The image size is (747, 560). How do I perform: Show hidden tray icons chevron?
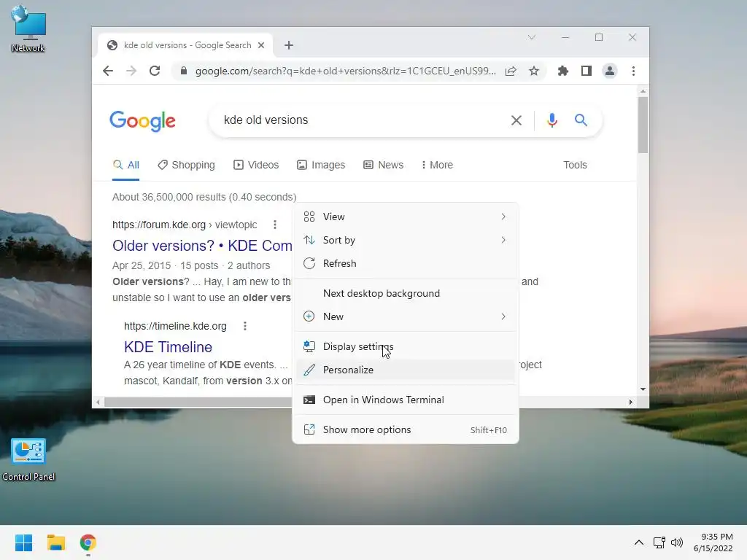click(639, 542)
